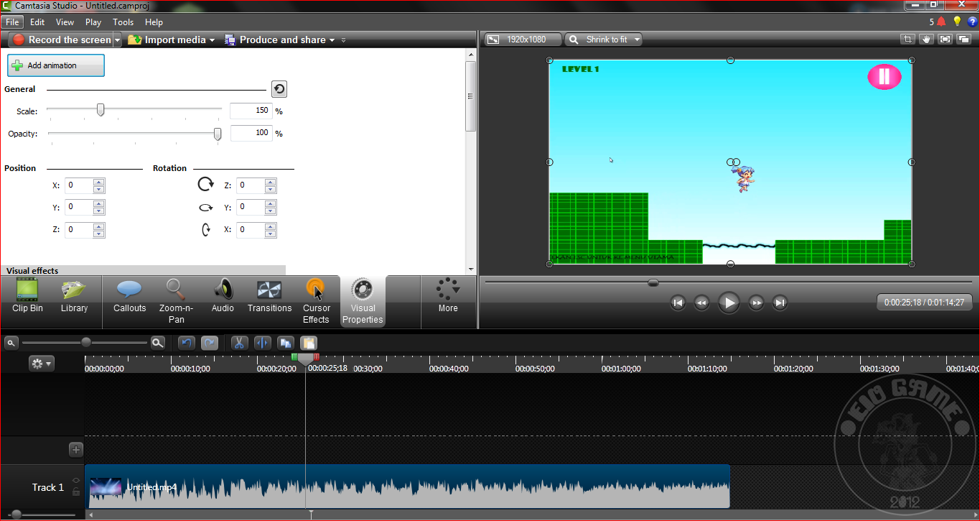Open the Cursor Effects tab
Viewport: 980px width, 521px height.
(x=316, y=301)
